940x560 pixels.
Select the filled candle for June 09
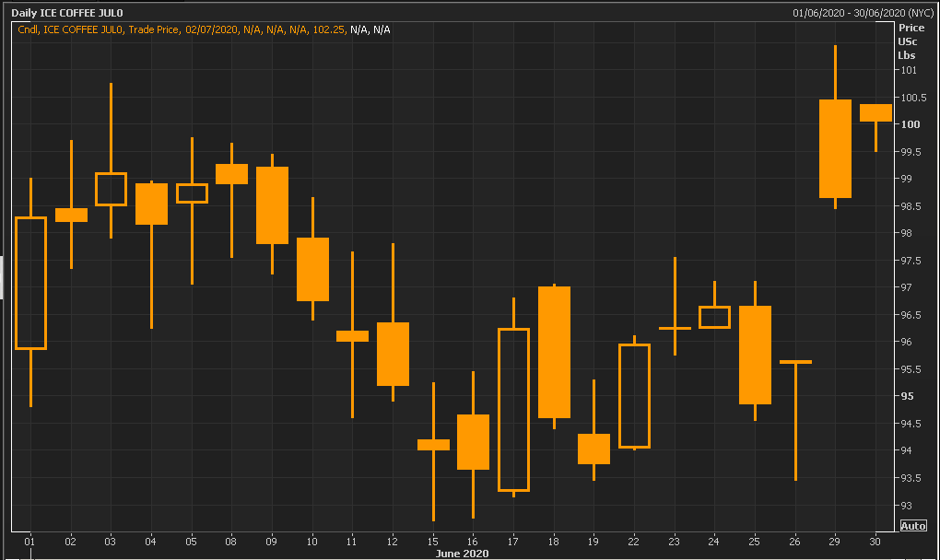coord(272,205)
